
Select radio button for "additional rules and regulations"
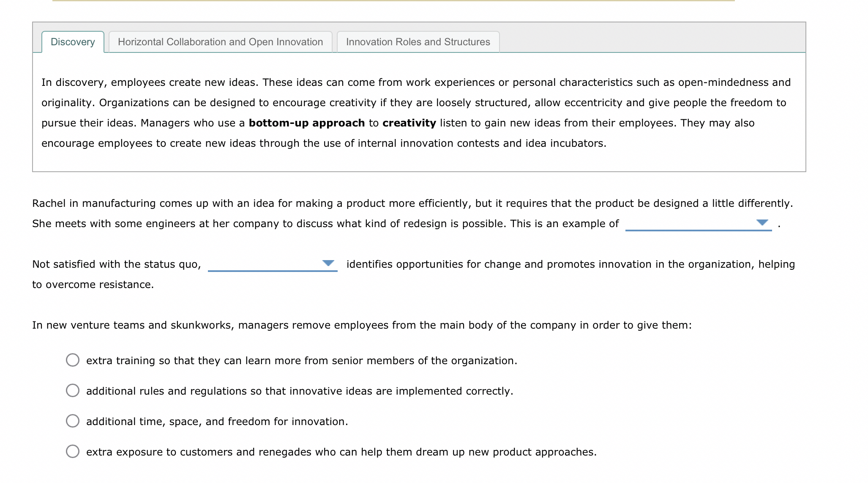click(x=73, y=390)
